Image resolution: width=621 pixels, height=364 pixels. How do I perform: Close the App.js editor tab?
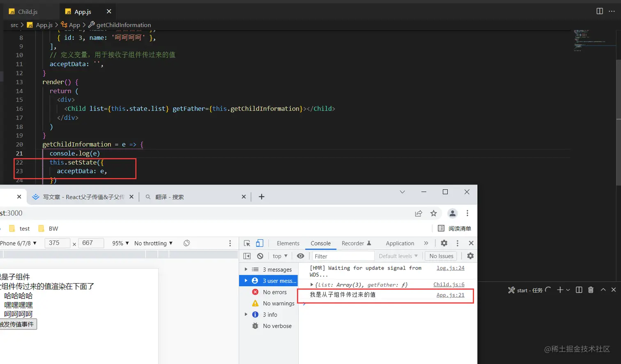pyautogui.click(x=109, y=11)
